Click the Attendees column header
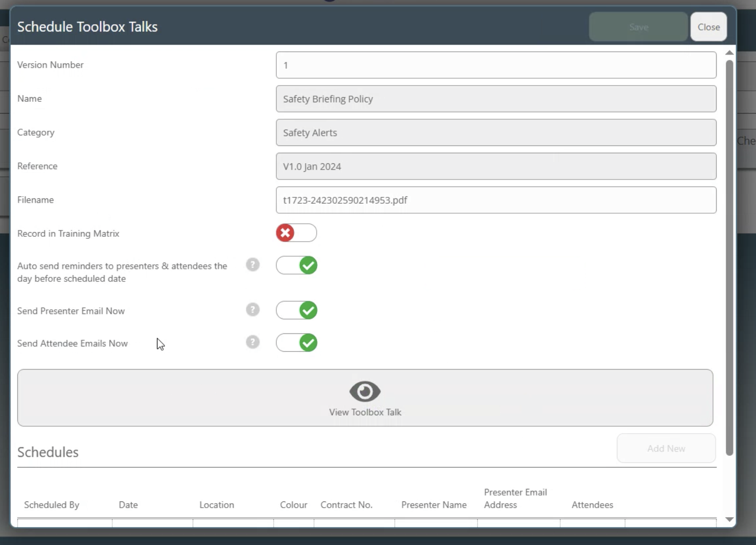 tap(592, 505)
